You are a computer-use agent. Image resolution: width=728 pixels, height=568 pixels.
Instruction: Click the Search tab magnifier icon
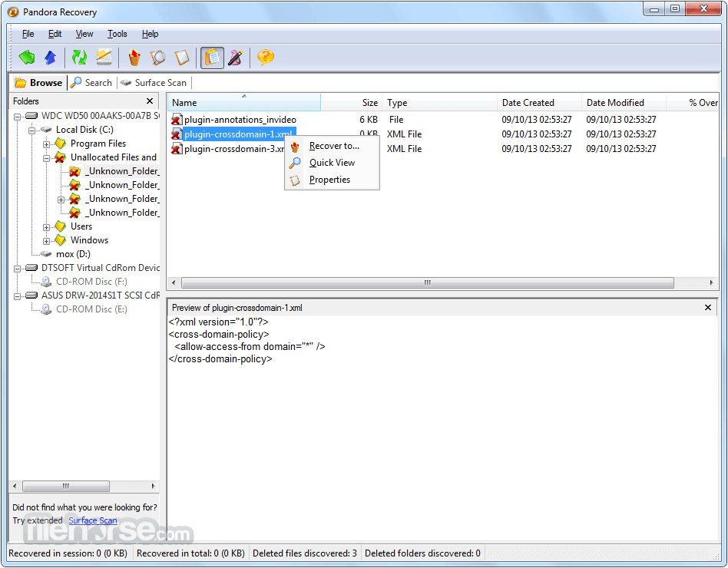click(76, 83)
